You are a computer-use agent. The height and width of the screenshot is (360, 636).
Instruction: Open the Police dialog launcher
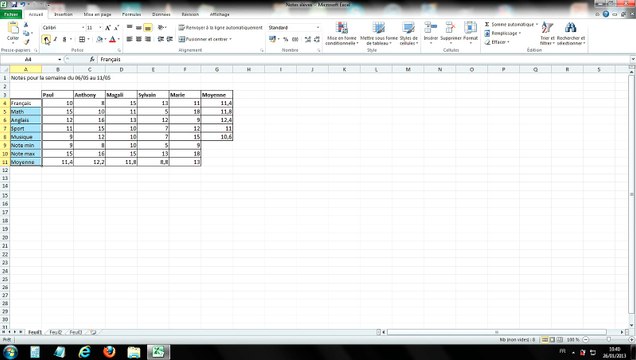[119, 50]
